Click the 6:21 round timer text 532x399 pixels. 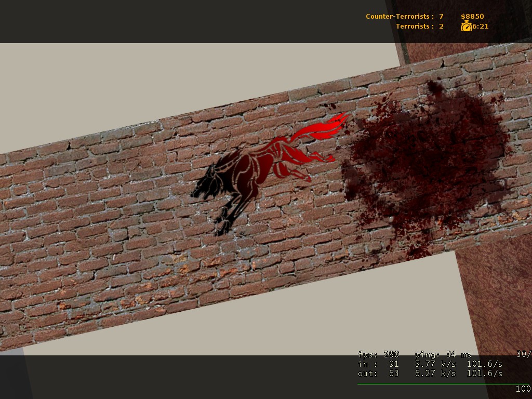(x=481, y=26)
